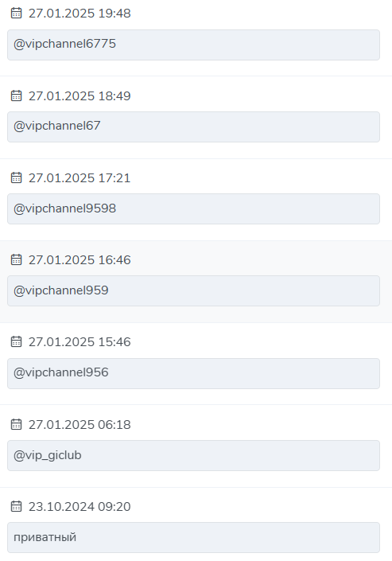392x561 pixels.
Task: Click calendar icon beside 27.01.2025 15:46
Action: (x=16, y=341)
